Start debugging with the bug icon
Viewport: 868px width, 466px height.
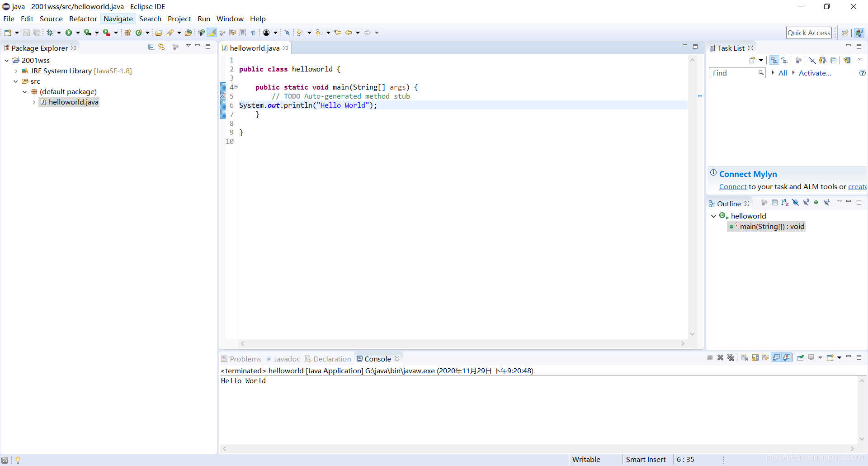pos(50,33)
